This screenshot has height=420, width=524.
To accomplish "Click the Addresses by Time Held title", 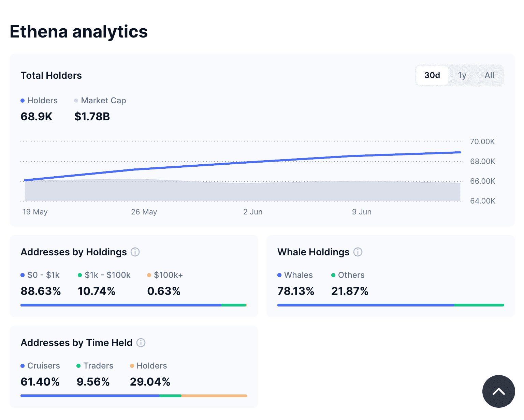I will (76, 343).
